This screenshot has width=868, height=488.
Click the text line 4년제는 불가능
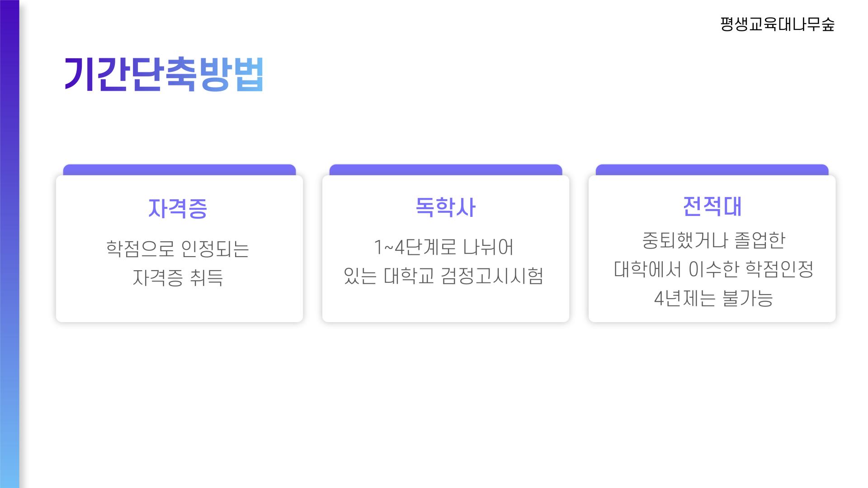pyautogui.click(x=713, y=298)
